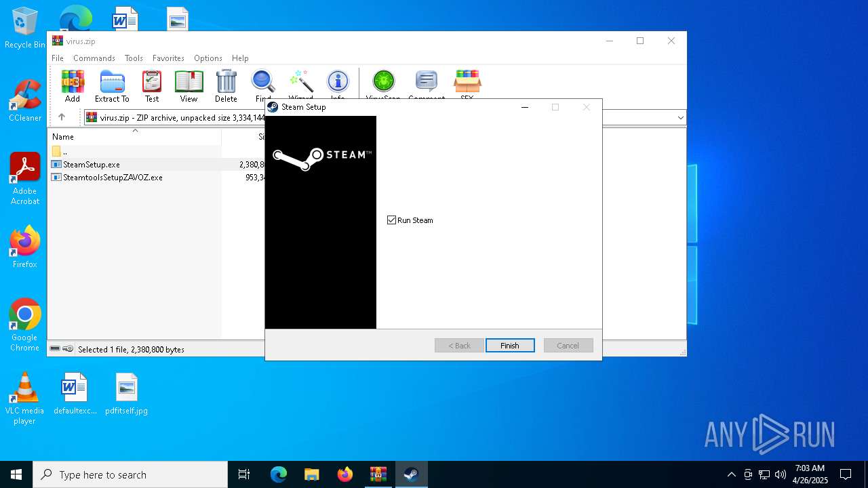The image size is (868, 488).
Task: Open the Recycle Bin desktop icon
Action: pyautogui.click(x=24, y=29)
